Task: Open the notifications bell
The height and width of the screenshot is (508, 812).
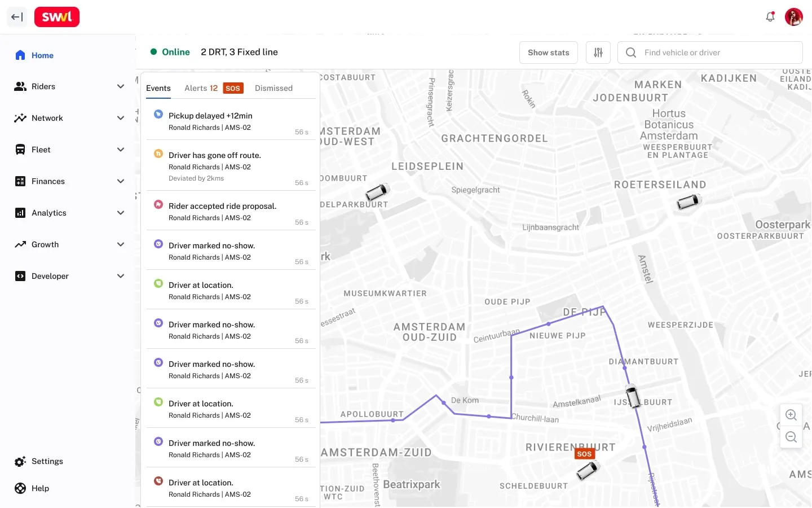Action: (x=770, y=17)
